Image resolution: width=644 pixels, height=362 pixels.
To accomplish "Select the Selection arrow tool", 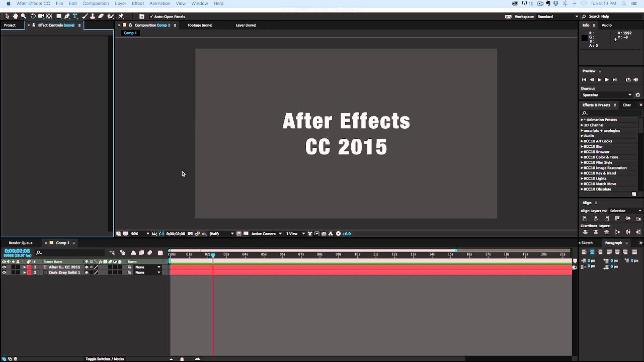I will 7,17.
